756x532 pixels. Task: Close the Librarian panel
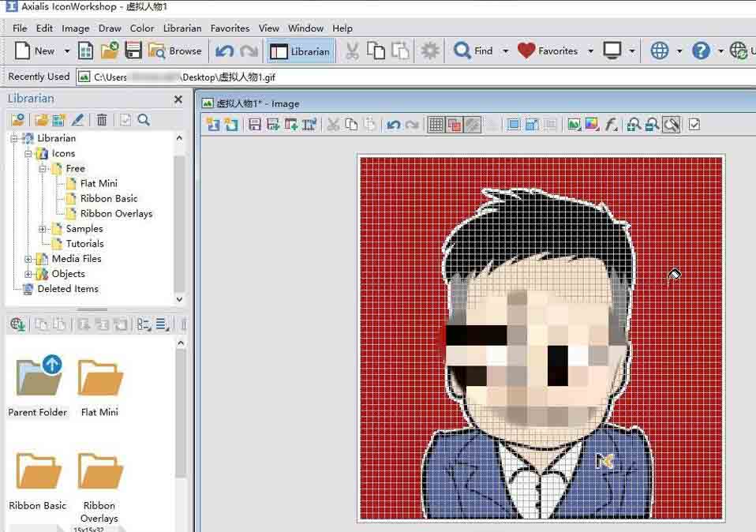point(178,99)
